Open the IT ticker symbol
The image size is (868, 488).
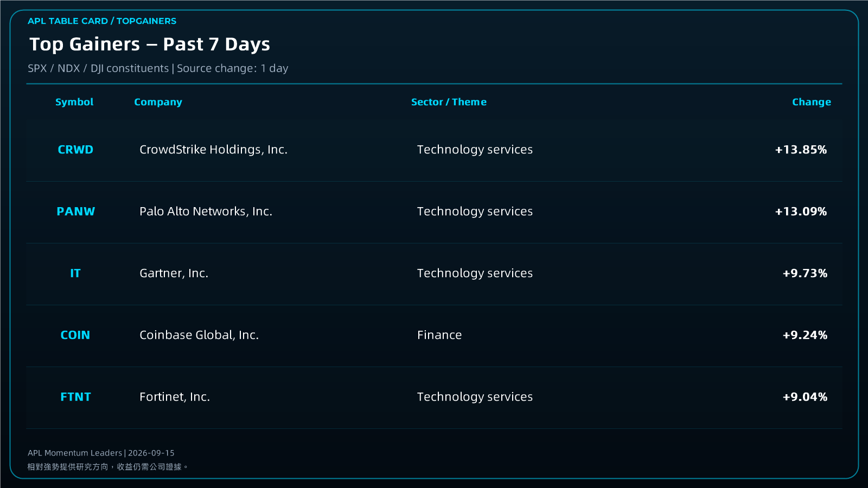75,273
